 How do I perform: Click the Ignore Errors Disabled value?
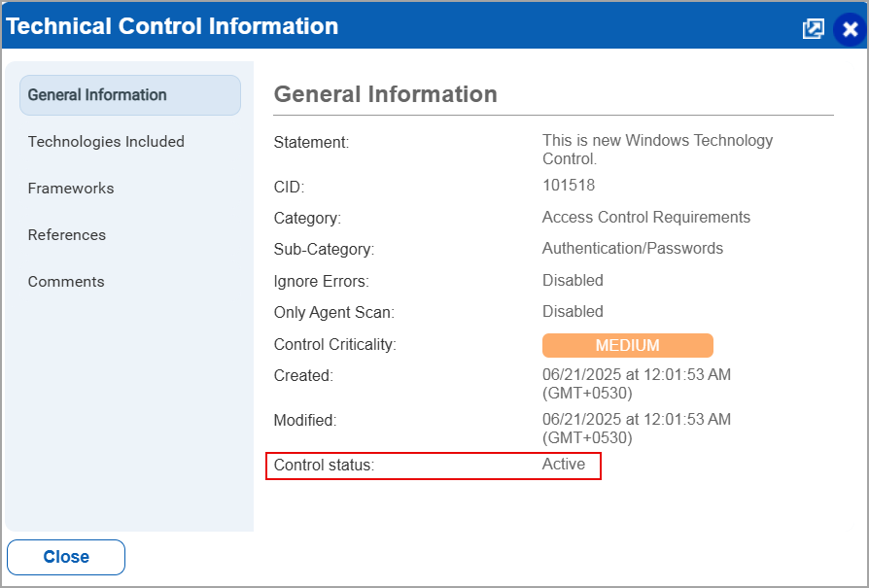(573, 281)
